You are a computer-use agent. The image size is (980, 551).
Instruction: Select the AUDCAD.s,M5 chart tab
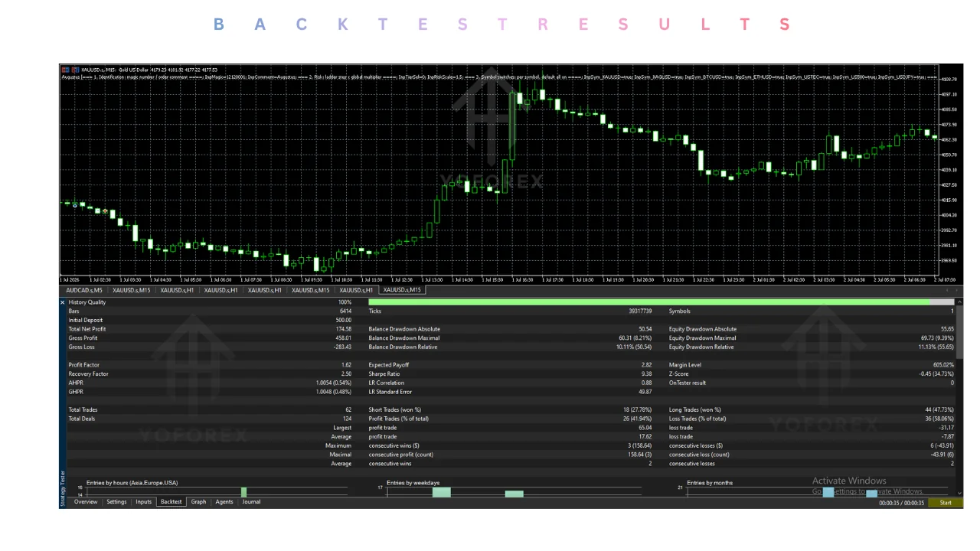(84, 291)
